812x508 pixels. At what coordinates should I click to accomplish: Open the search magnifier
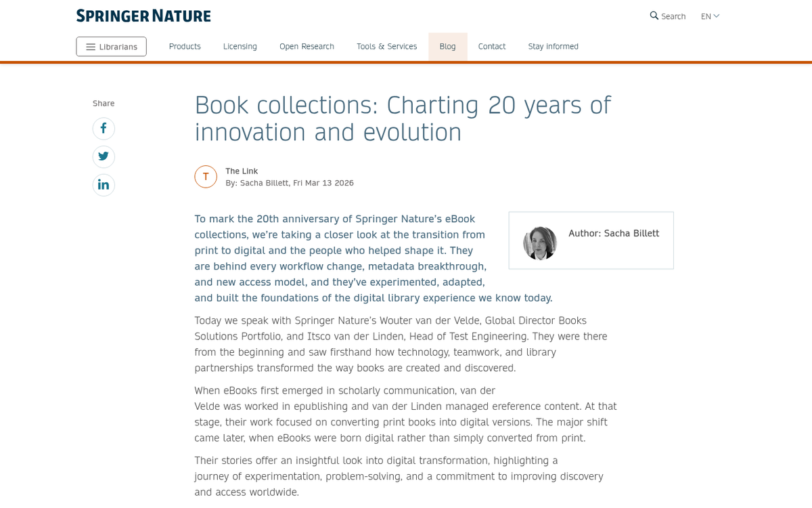tap(653, 16)
